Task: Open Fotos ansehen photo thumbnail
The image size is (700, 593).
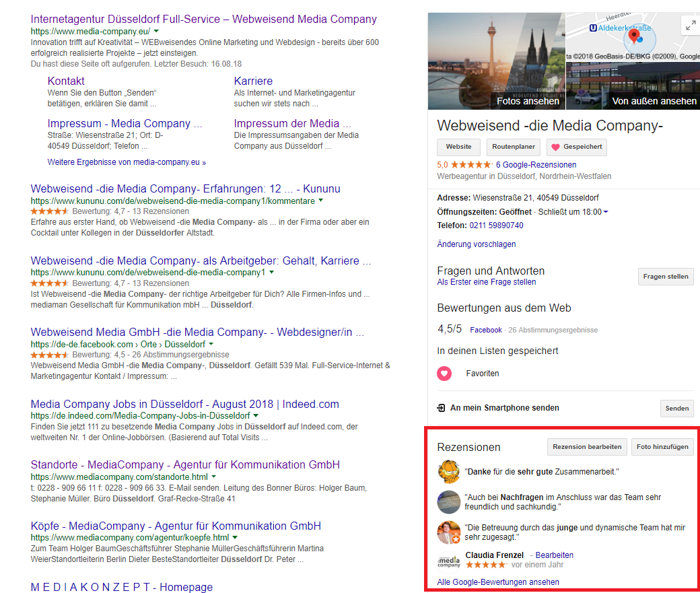Action: coord(497,61)
